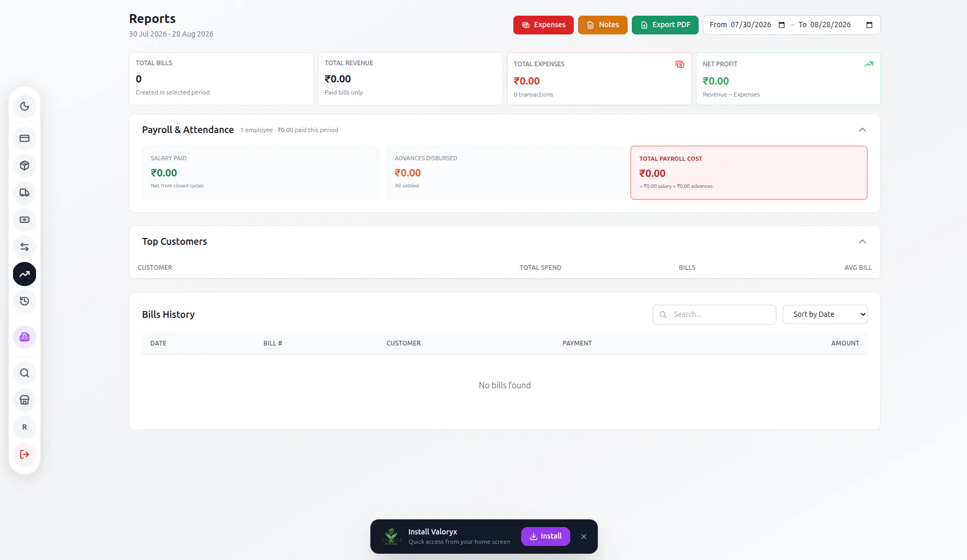Click the Advances Disbursed card
Screen dimensions: 967x560
505,173
